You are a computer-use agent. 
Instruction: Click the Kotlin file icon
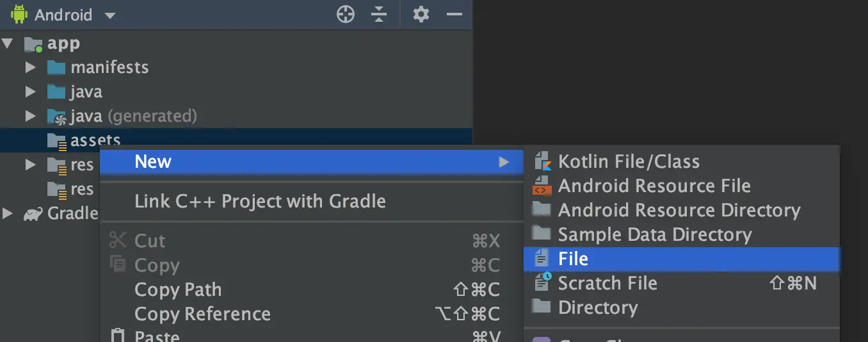[542, 161]
